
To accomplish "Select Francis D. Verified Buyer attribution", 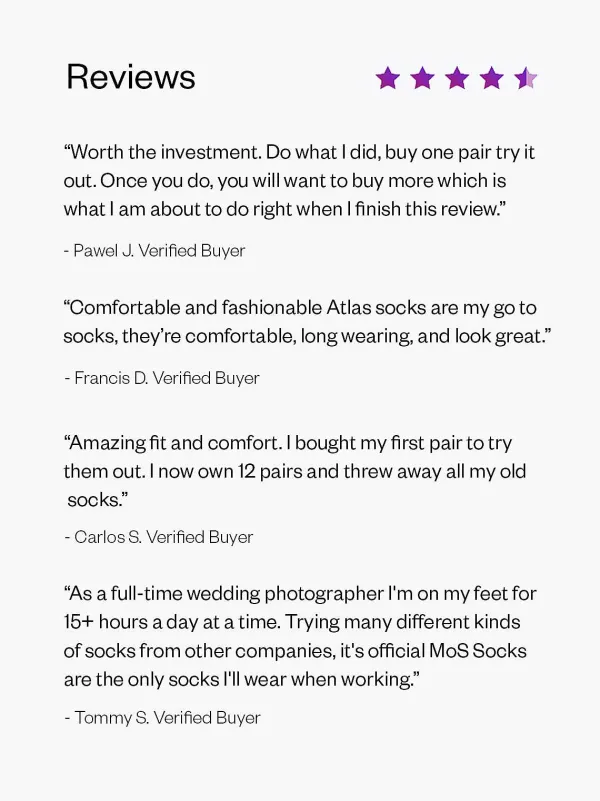I will tap(162, 378).
